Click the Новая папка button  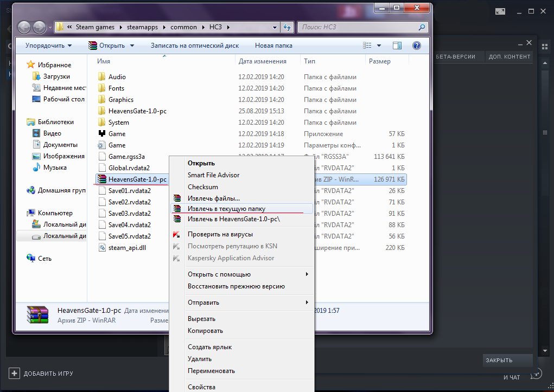coord(273,46)
